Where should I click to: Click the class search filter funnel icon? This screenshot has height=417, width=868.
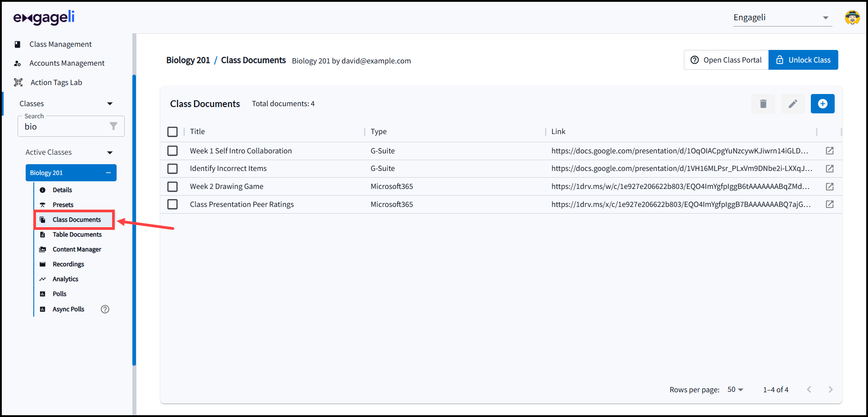click(x=113, y=126)
